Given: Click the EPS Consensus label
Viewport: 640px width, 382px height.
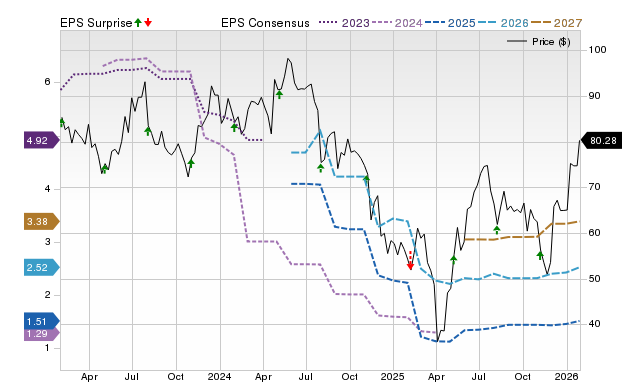Looking at the screenshot, I should [265, 23].
